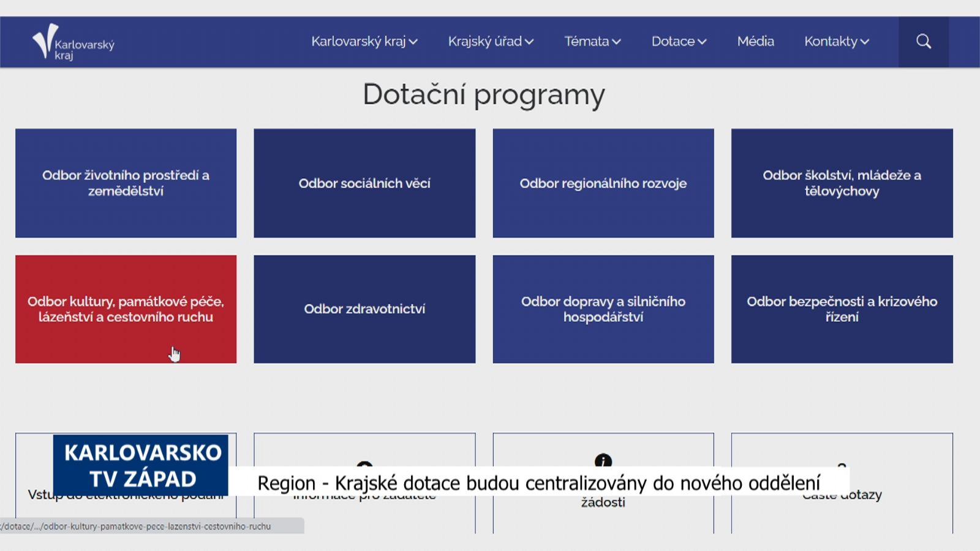
Task: Click the info icon above žádosti
Action: [x=603, y=461]
